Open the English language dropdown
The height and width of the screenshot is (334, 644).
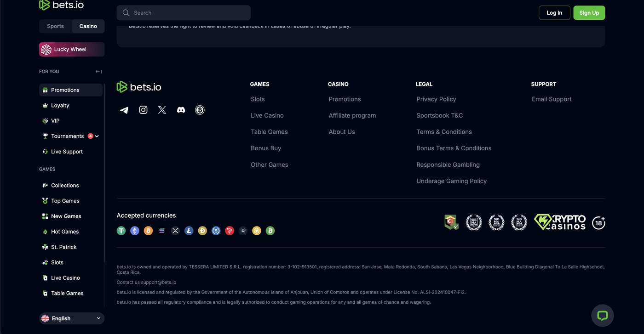coord(72,318)
